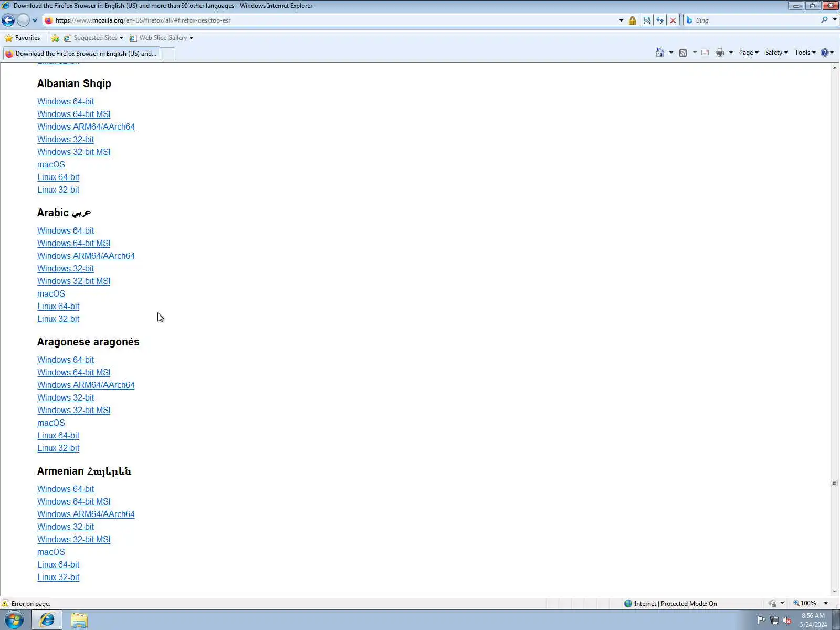This screenshot has height=630, width=840.
Task: Click the Print icon
Action: (720, 52)
